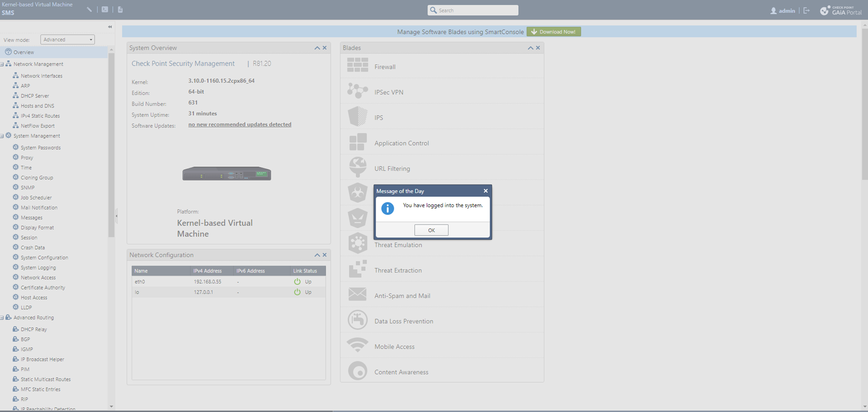Click the logout arrow icon
This screenshot has width=868, height=412.
pos(806,10)
